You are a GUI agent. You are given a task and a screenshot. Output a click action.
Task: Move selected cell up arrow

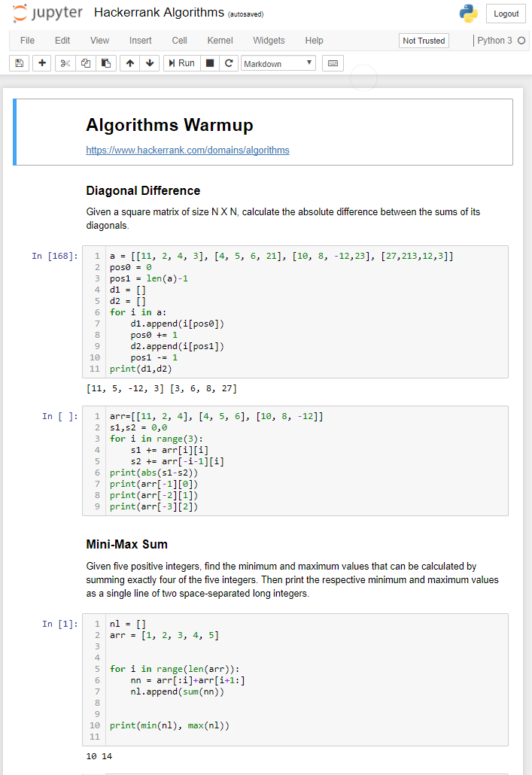130,63
